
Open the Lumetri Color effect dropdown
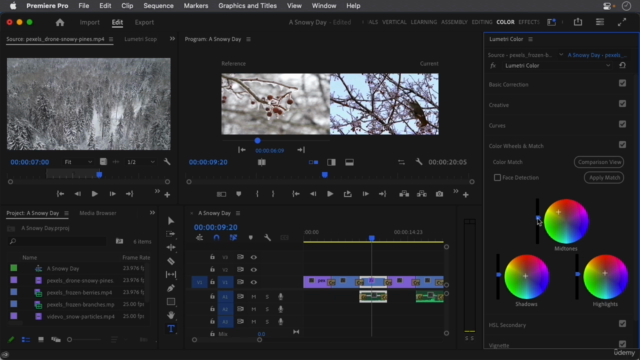[557, 65]
